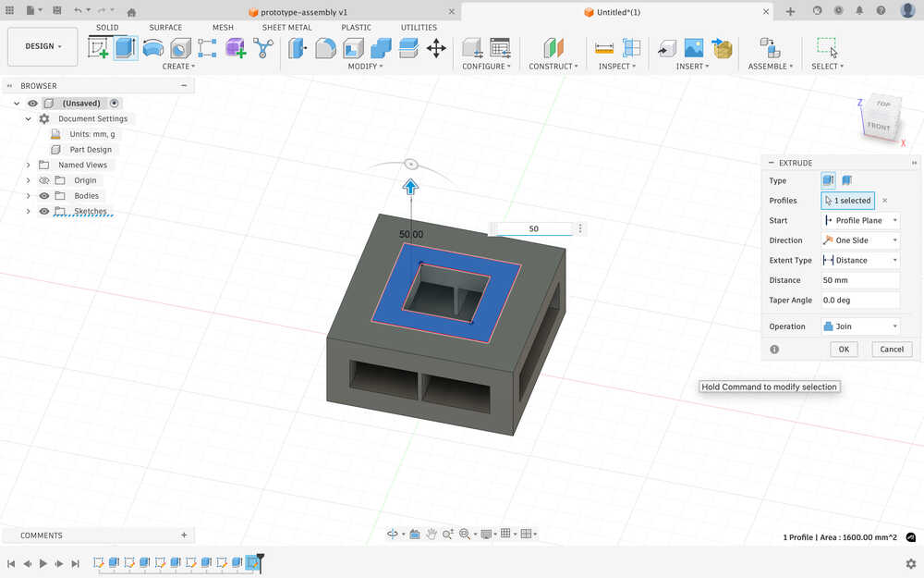Viewport: 924px width, 578px height.
Task: Click the Extrude dialog info icon
Action: pyautogui.click(x=774, y=350)
